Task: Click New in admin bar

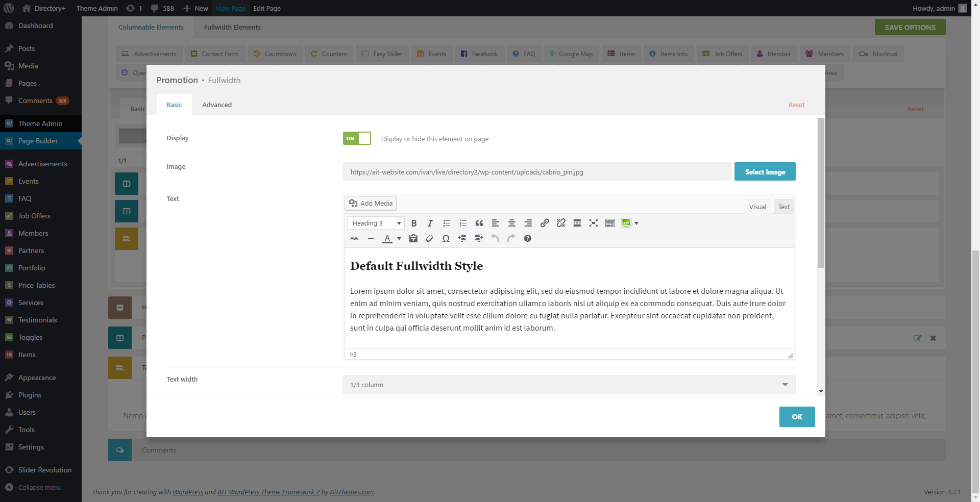Action: coord(196,8)
